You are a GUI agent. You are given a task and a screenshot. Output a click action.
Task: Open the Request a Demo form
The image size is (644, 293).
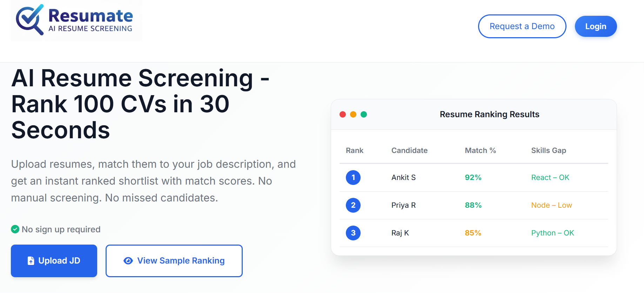(x=522, y=26)
